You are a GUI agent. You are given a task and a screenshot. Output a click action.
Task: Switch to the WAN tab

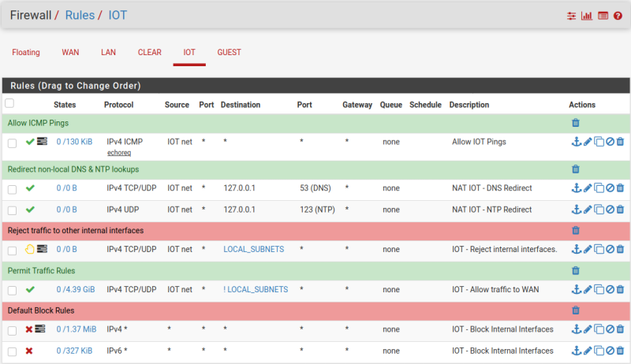tap(70, 52)
